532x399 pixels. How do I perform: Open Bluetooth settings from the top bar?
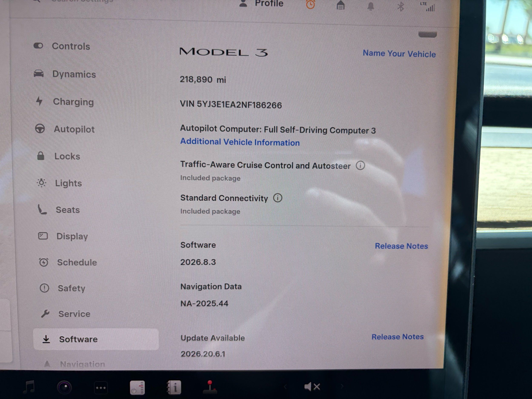(x=400, y=7)
